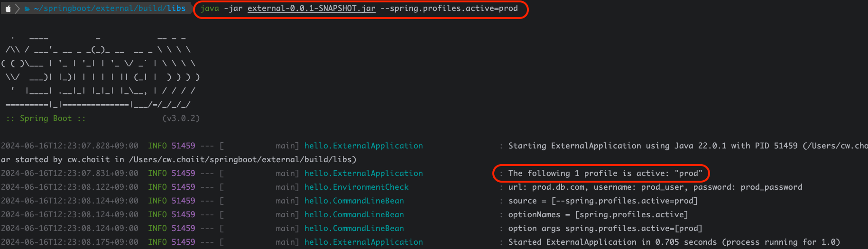The image size is (868, 249).
Task: Click hello.ExternalApplication on the Started line
Action: pos(364,242)
